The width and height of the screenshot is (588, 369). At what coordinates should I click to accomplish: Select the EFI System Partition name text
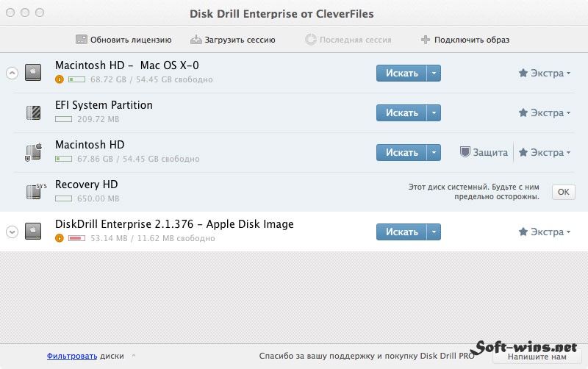pos(104,104)
